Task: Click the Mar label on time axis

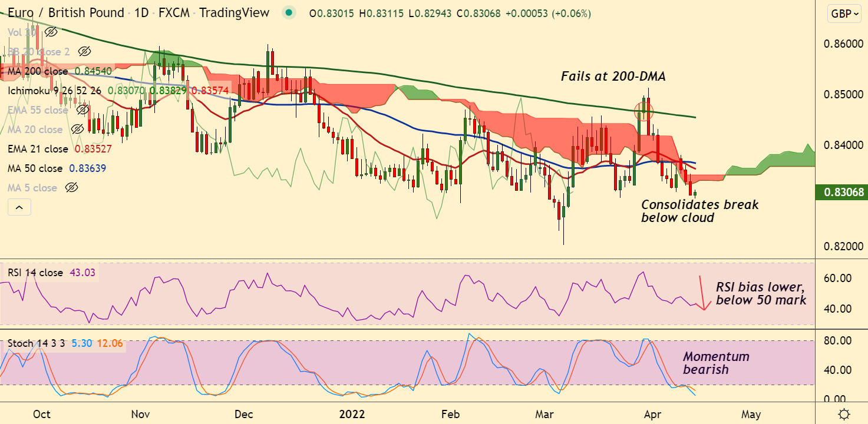Action: pos(543,413)
